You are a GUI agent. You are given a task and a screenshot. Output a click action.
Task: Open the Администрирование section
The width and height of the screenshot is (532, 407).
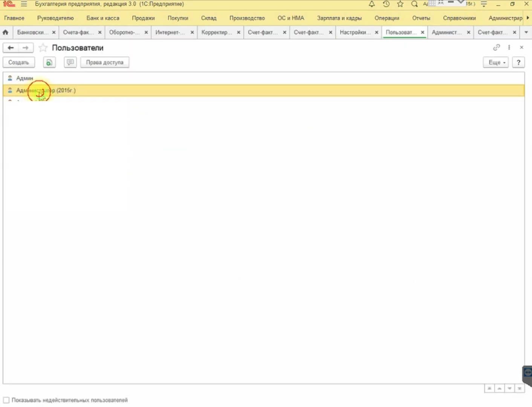[505, 18]
